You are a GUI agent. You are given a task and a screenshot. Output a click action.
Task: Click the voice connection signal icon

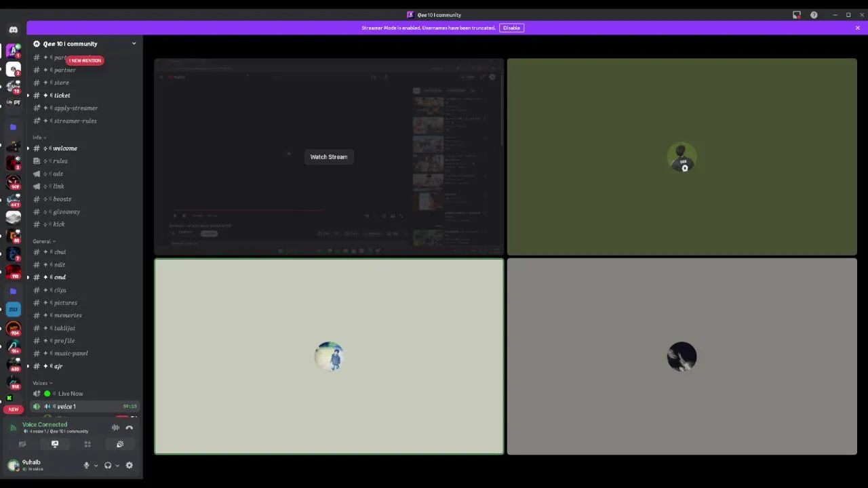[x=13, y=428]
